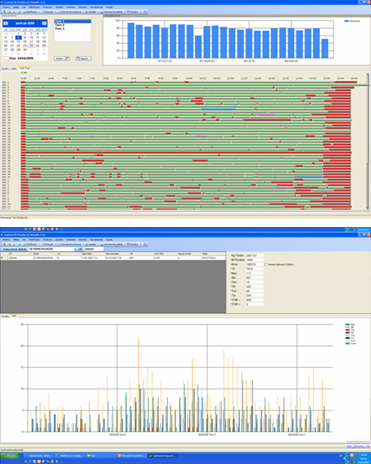Image resolution: width=371 pixels, height=464 pixels.
Task: Click the Start button on the taskbar
Action: (10, 456)
